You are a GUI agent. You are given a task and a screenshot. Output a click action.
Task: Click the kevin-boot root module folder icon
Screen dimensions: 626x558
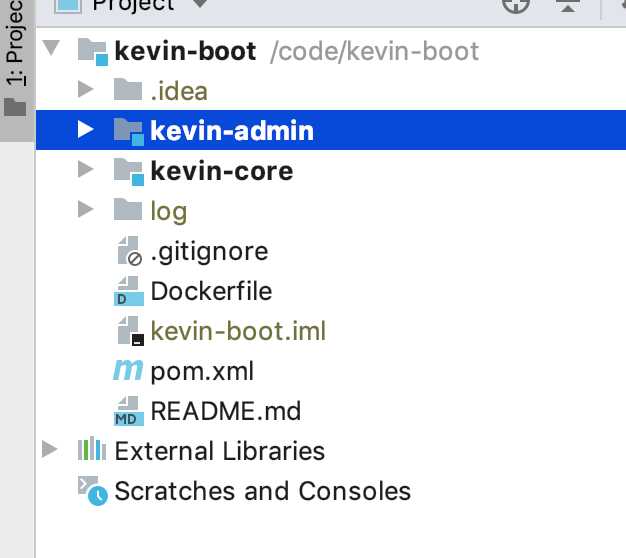click(x=92, y=50)
